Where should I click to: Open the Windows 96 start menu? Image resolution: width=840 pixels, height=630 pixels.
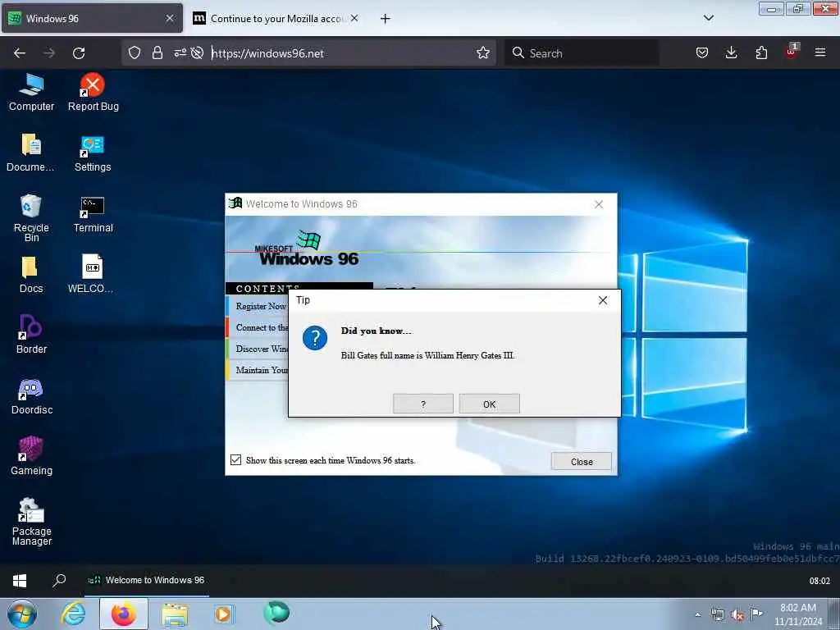(x=20, y=581)
